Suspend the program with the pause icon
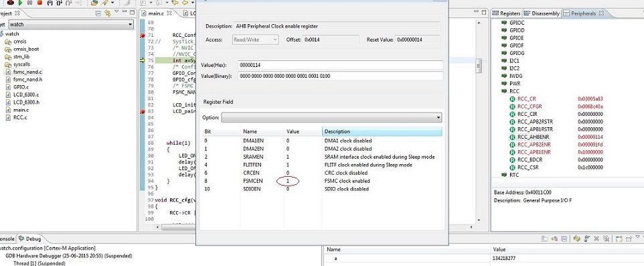The image size is (644, 266). click(x=29, y=3)
